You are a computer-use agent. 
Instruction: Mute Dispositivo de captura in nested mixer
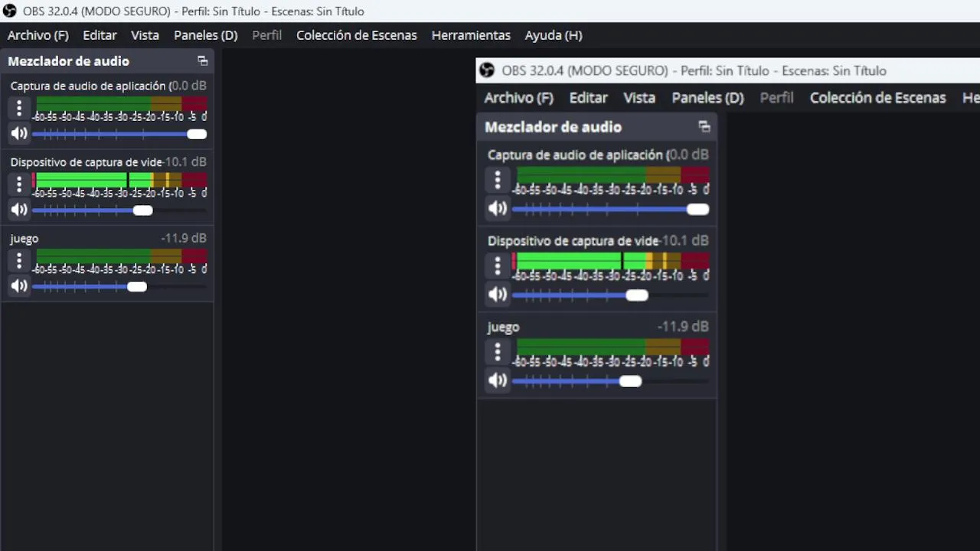[x=498, y=295]
